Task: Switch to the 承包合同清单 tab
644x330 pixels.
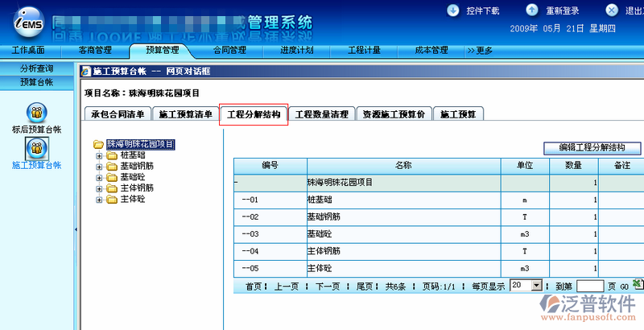Action: [117, 114]
